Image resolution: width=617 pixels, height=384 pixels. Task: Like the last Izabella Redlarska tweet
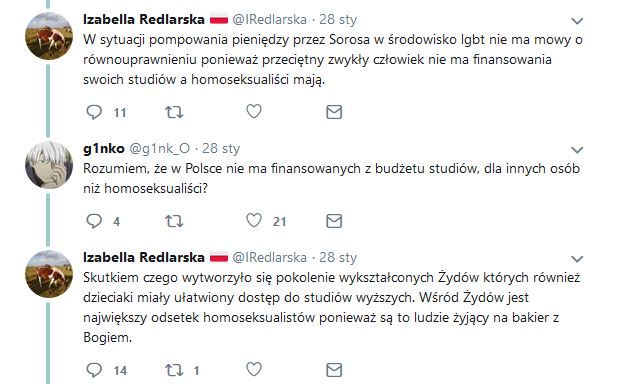pyautogui.click(x=254, y=369)
